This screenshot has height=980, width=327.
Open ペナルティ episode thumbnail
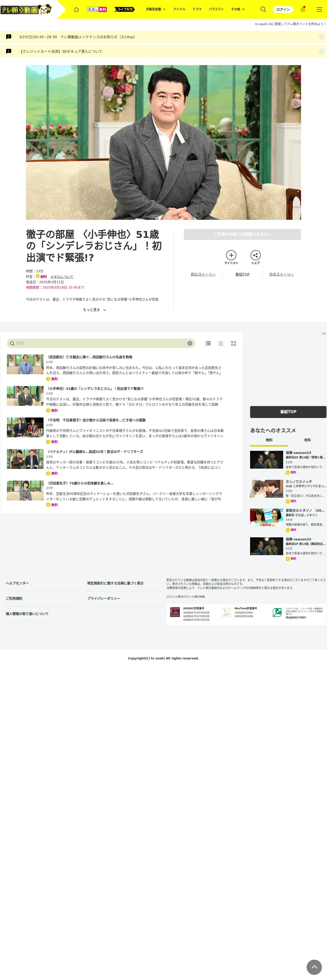pyautogui.click(x=25, y=459)
